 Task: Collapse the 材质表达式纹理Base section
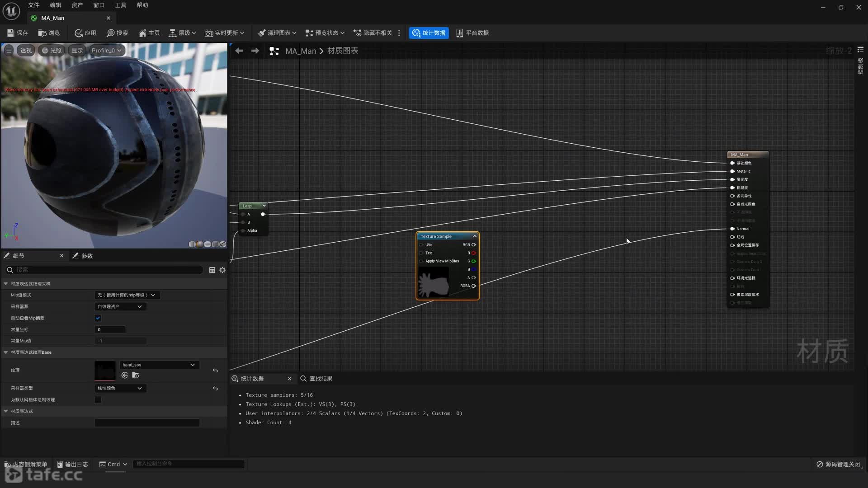coord(6,352)
